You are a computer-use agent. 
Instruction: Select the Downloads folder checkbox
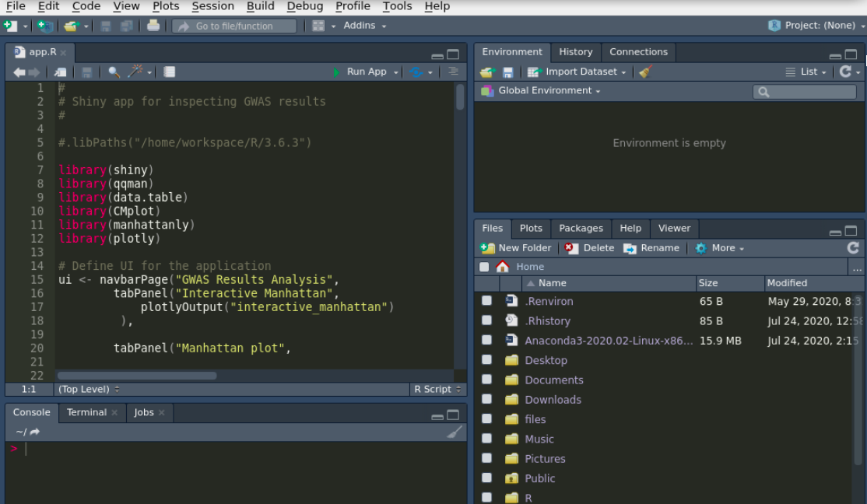pos(486,399)
